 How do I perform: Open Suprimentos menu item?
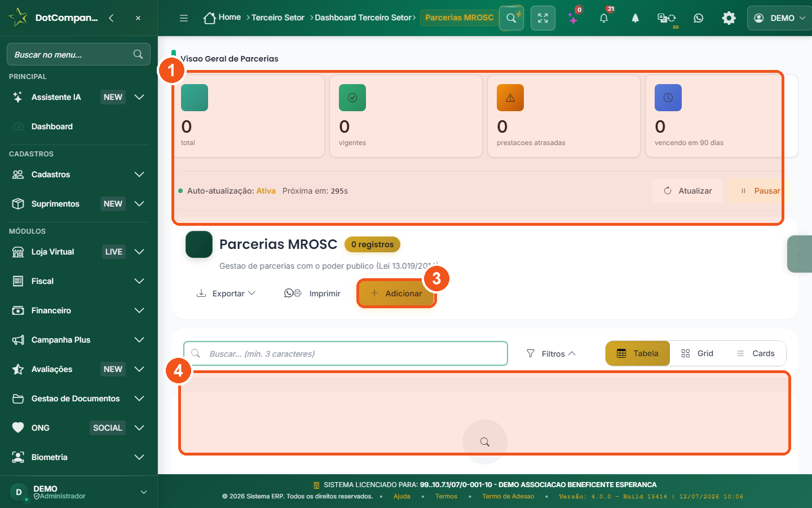[x=55, y=204]
